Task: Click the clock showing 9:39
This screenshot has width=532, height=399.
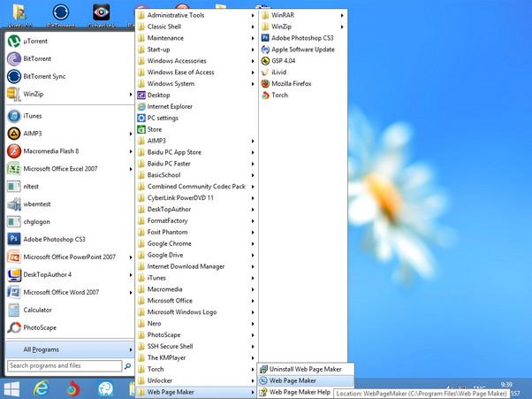Action: [506, 385]
